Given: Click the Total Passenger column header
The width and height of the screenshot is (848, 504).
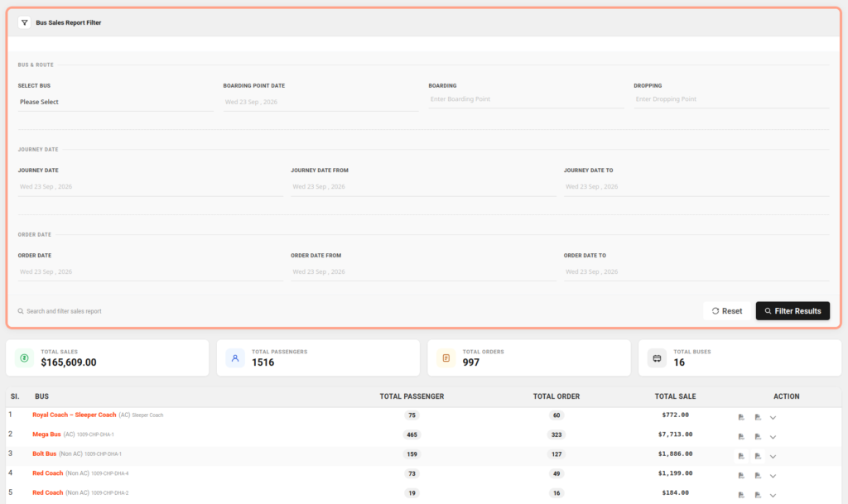Looking at the screenshot, I should [412, 396].
